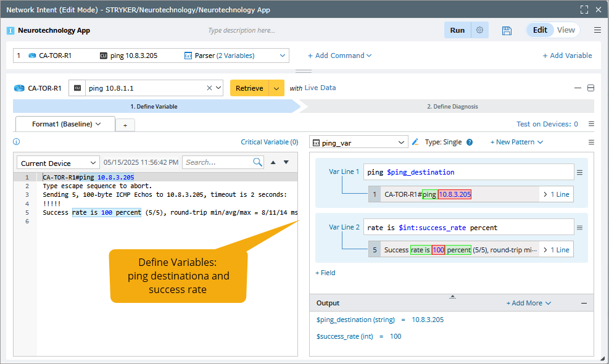This screenshot has height=364, width=609.
Task: Toggle fullscreen for the Network Intent window
Action: coord(584,10)
